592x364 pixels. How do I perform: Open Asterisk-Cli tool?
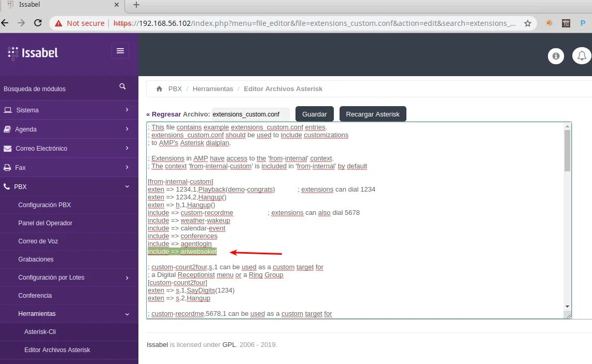click(40, 331)
